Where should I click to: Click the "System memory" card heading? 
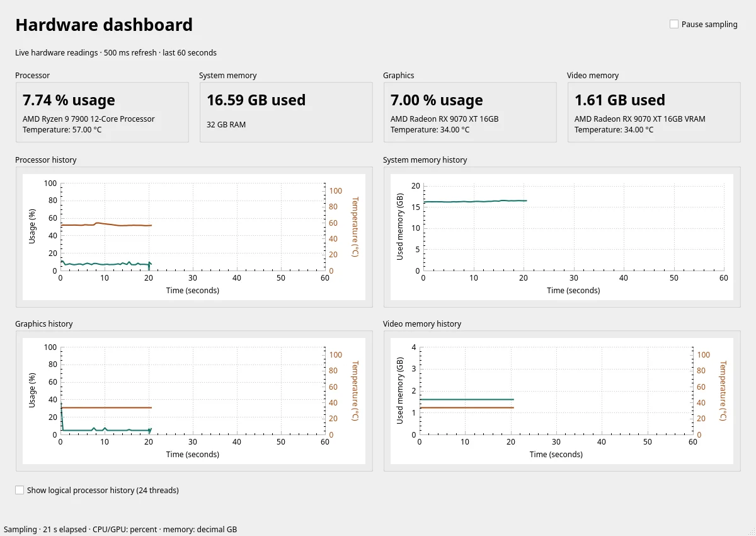click(228, 76)
